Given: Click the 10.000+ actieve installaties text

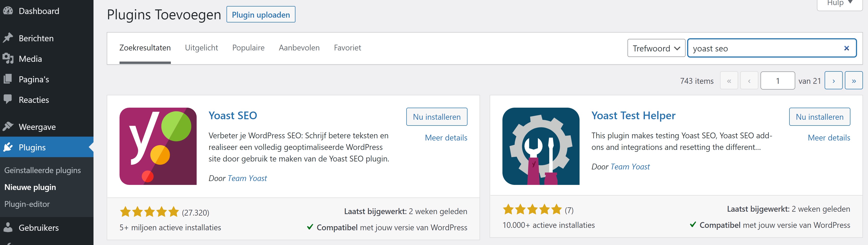Looking at the screenshot, I should (548, 225).
